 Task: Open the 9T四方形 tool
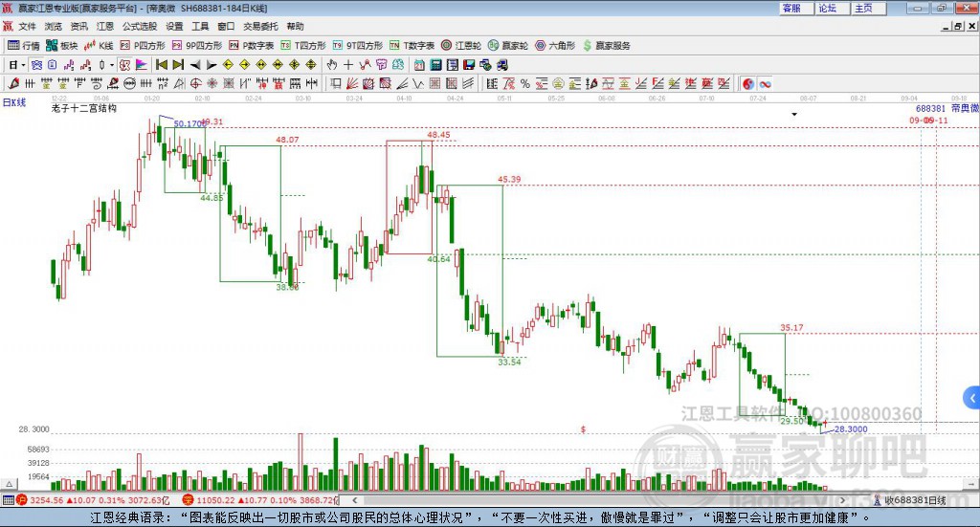[358, 46]
